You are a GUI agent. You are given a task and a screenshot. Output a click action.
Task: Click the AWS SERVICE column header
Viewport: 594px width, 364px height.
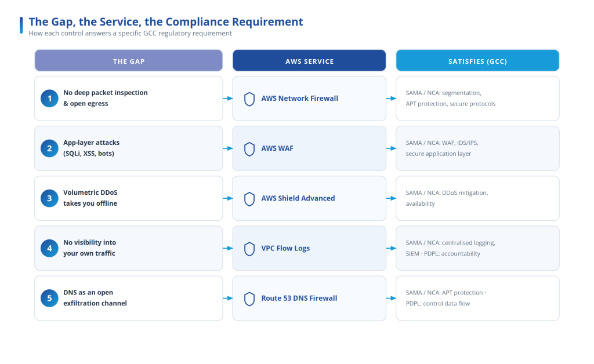click(x=310, y=60)
